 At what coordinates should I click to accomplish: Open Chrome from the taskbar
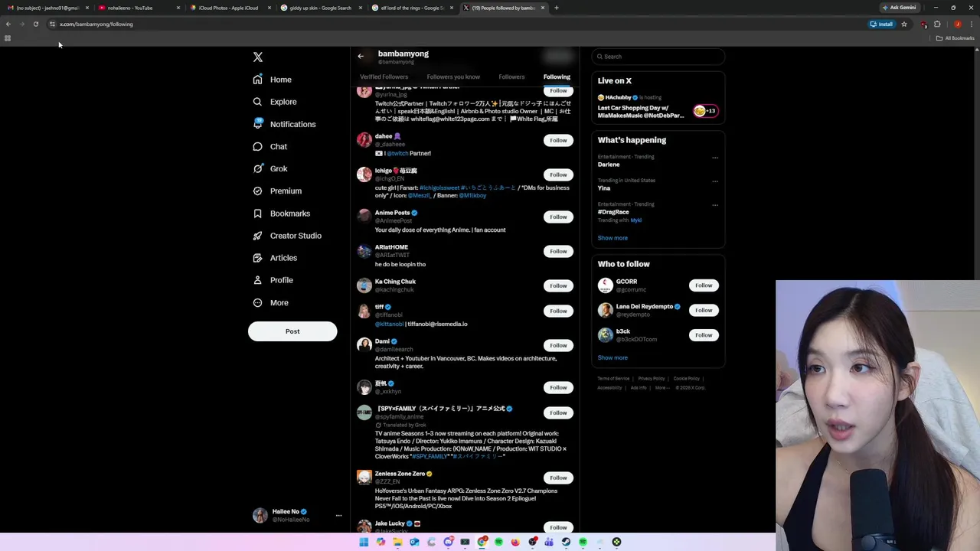(x=482, y=542)
